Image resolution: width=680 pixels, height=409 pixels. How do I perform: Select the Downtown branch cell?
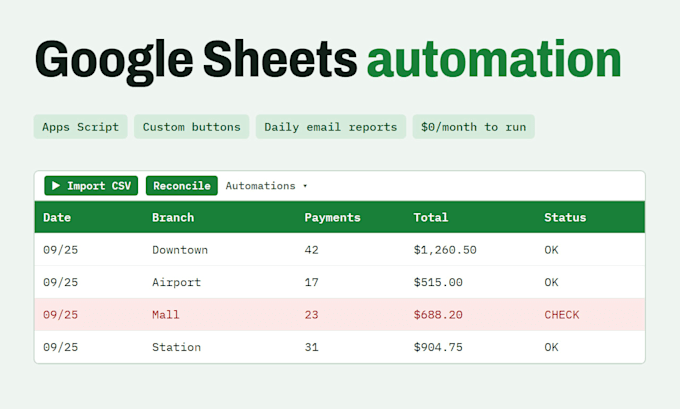[180, 250]
